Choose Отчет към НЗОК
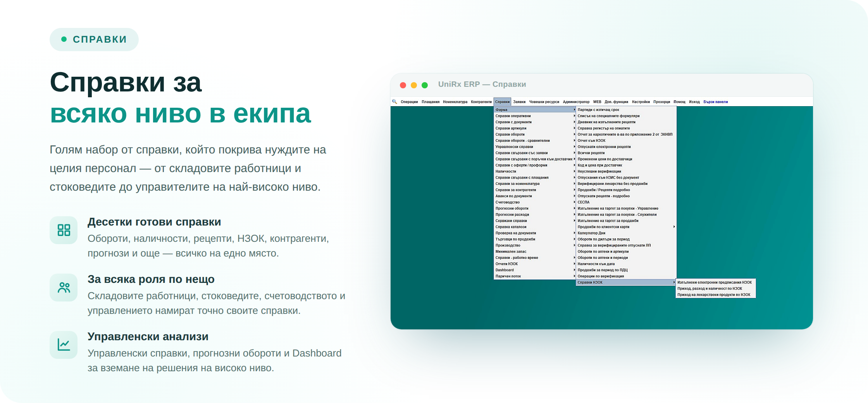 pos(626,141)
